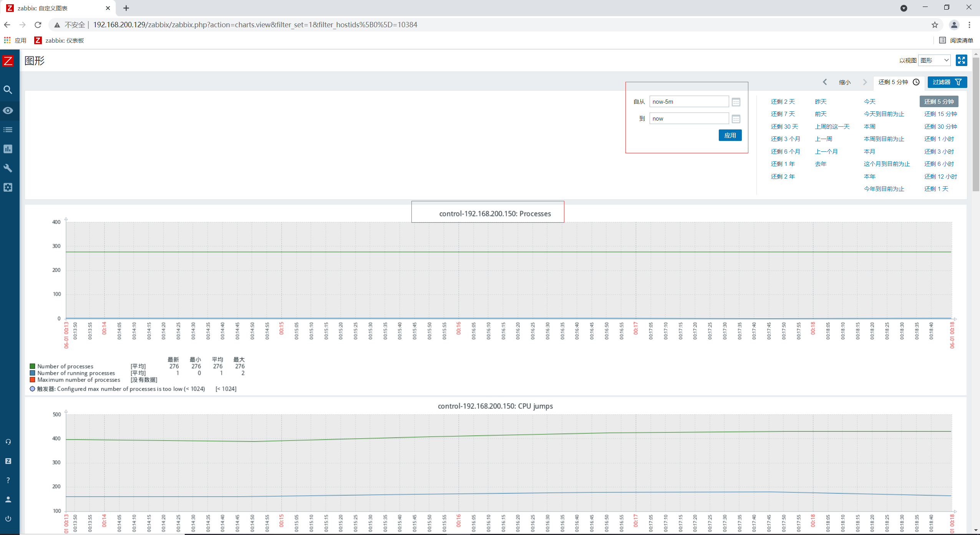Open Inventory list icon in sidebar

coord(8,130)
